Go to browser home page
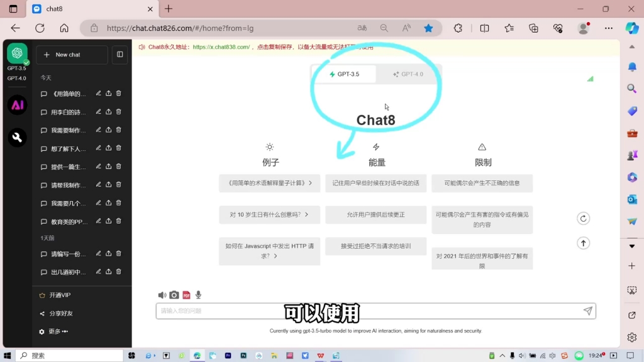The height and width of the screenshot is (362, 644). pos(64,28)
